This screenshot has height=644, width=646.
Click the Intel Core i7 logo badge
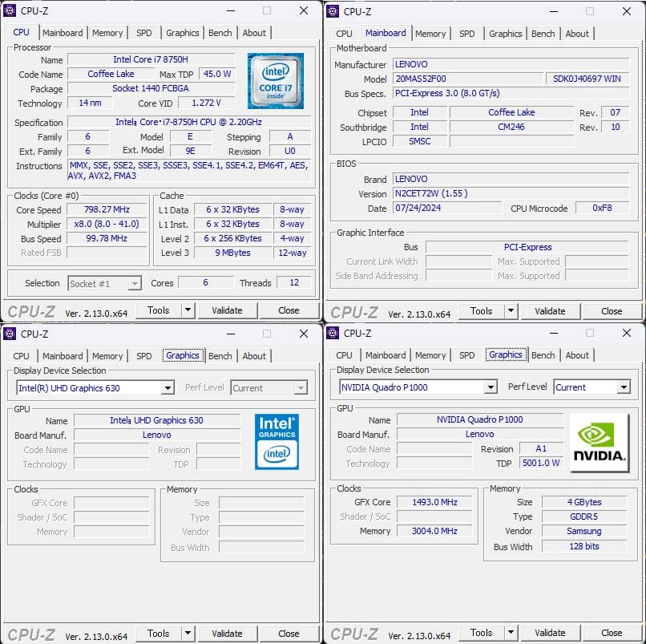tap(276, 81)
